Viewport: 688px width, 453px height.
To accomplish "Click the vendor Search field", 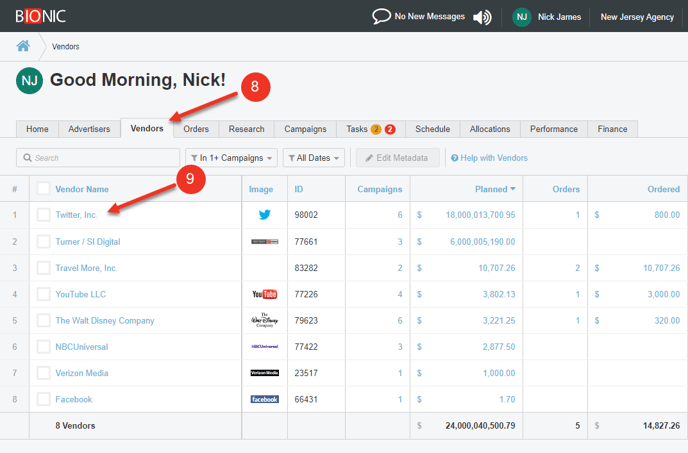I will [x=98, y=158].
